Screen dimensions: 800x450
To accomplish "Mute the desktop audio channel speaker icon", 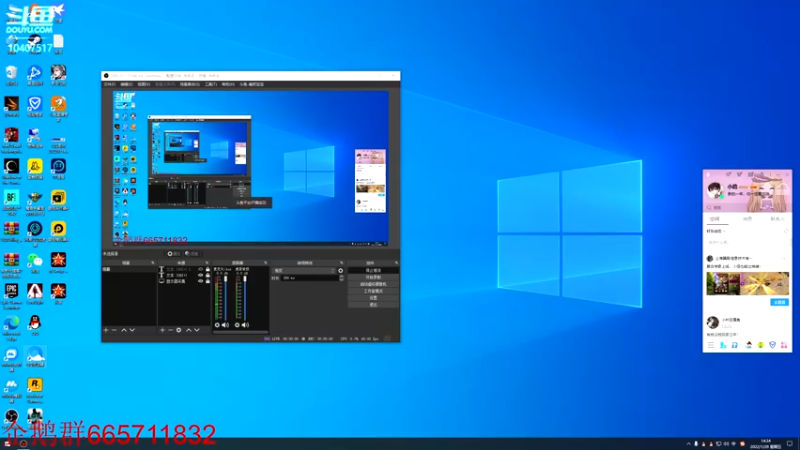I will pos(245,324).
